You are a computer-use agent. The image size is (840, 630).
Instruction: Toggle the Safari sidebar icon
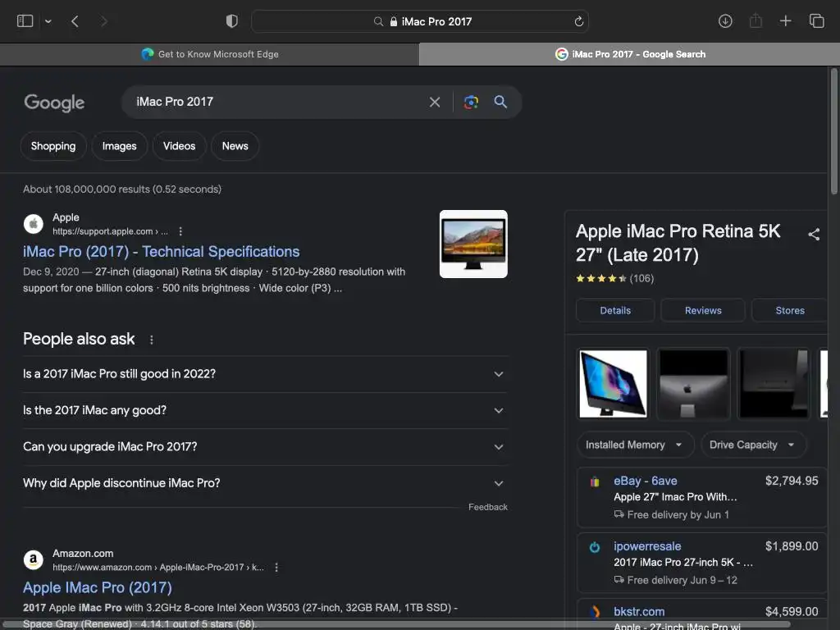pyautogui.click(x=25, y=21)
